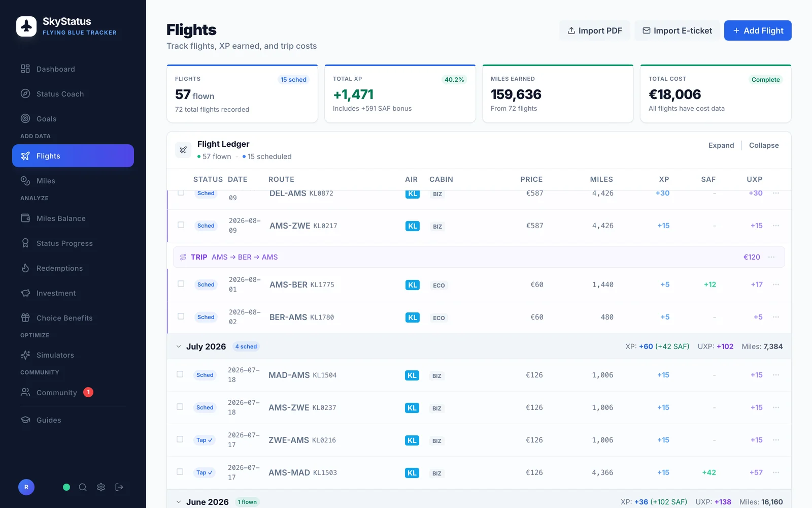Select the checkbox for AMS-BER KL1775
The image size is (812, 508).
point(181,283)
